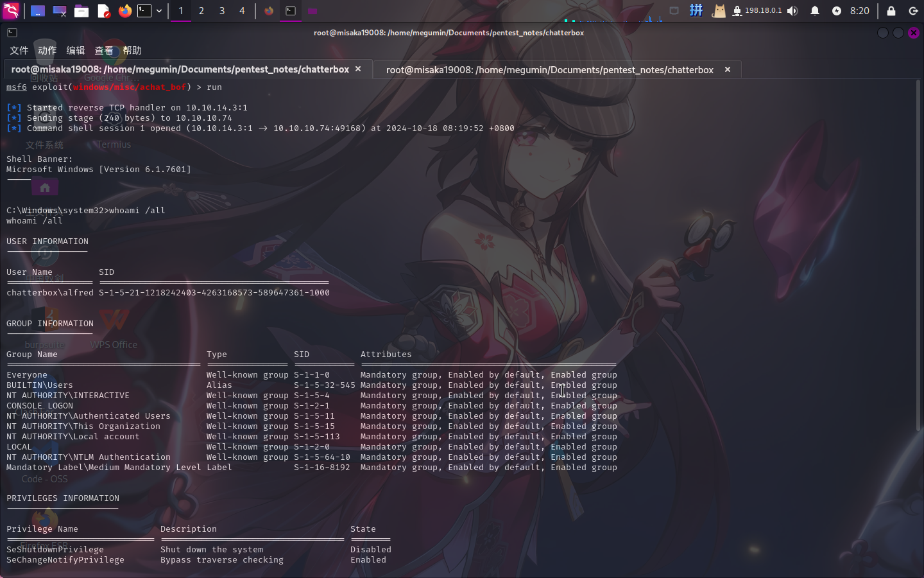Viewport: 924px width, 578px height.
Task: Click the show desktop panel icon
Action: coord(38,11)
